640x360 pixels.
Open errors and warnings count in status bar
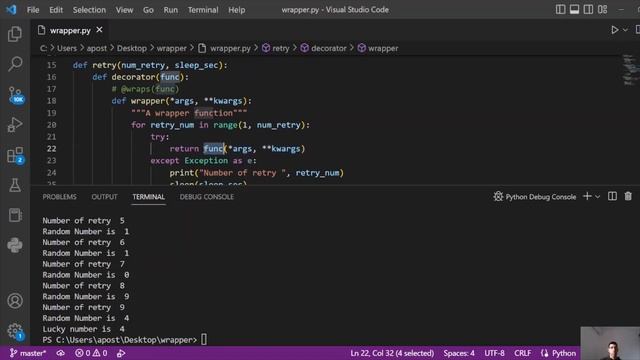coord(91,353)
